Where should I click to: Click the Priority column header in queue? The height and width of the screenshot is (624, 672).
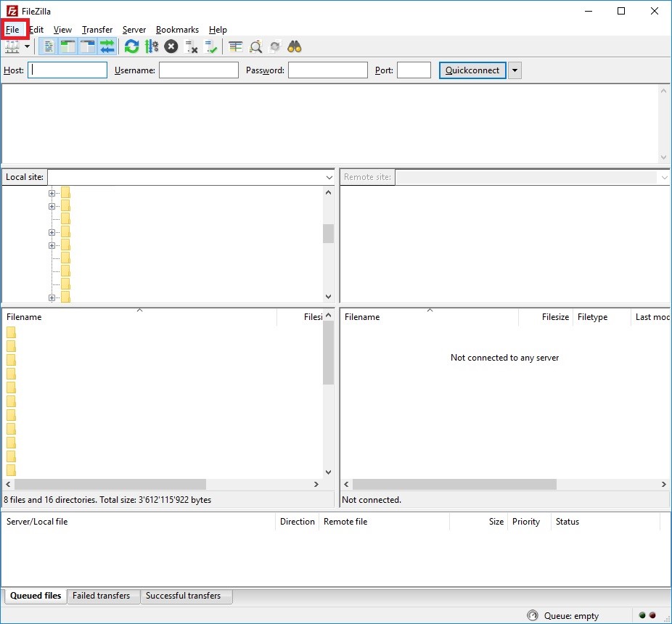[x=529, y=522]
